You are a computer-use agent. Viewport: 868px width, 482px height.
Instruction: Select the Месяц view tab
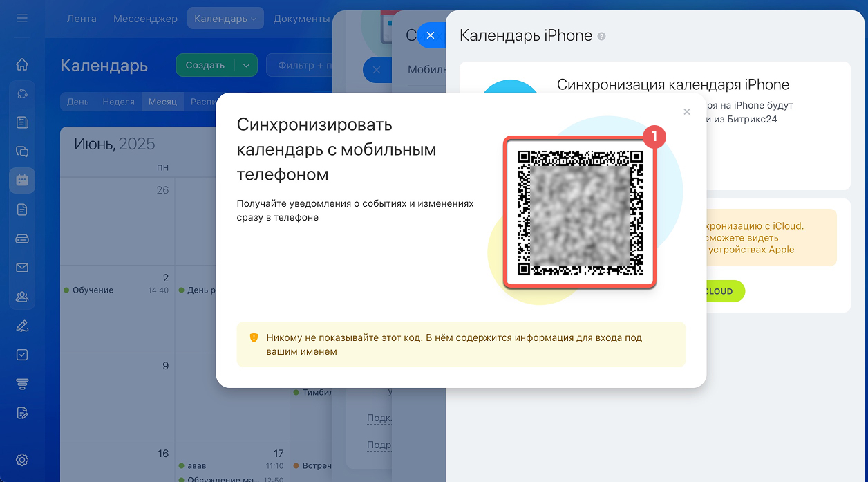tap(163, 102)
